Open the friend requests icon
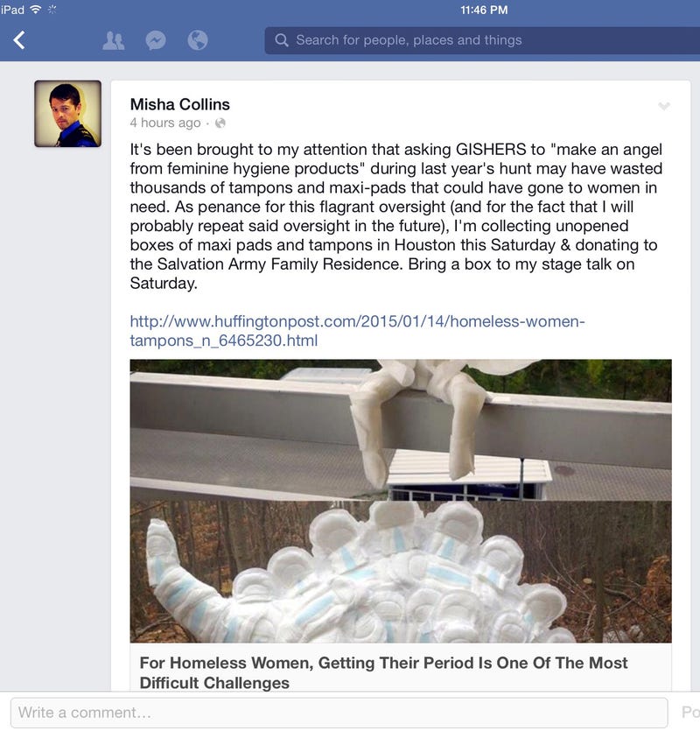Screen dimensions: 700x731 pos(113,40)
